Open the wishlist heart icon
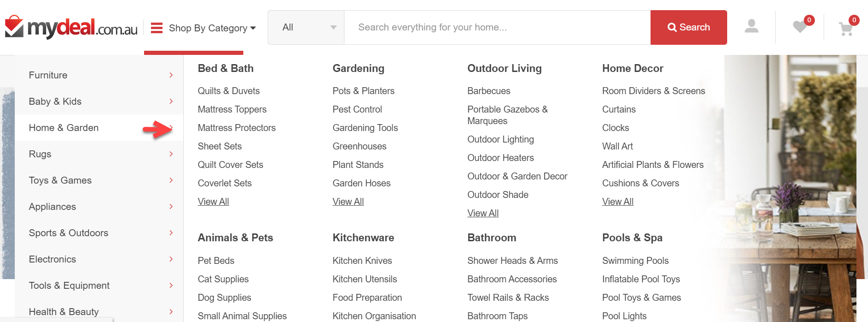 800,27
